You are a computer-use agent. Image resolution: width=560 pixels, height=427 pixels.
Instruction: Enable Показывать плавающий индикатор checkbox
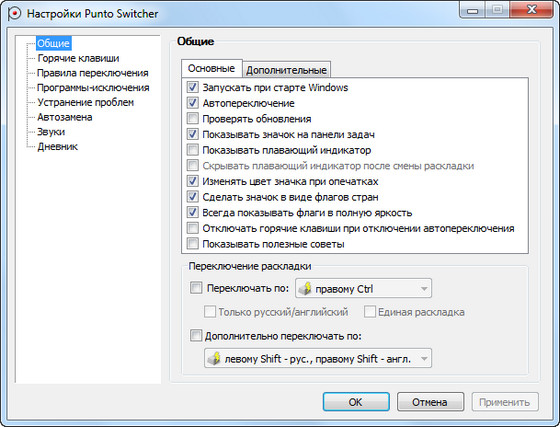(192, 150)
